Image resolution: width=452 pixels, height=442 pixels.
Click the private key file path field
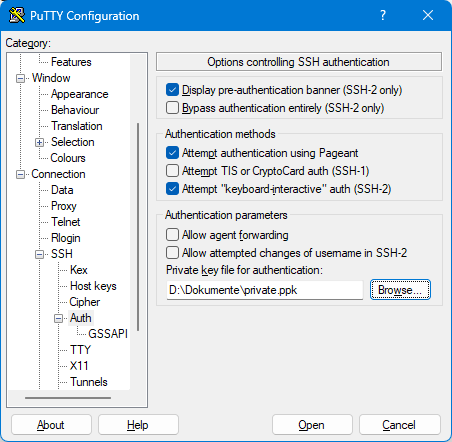[265, 290]
